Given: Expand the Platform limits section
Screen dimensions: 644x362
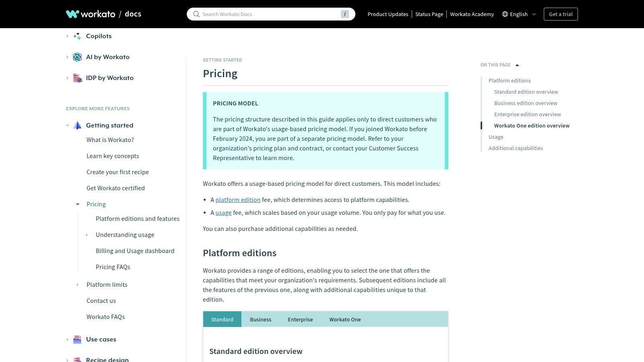Looking at the screenshot, I should (x=77, y=284).
